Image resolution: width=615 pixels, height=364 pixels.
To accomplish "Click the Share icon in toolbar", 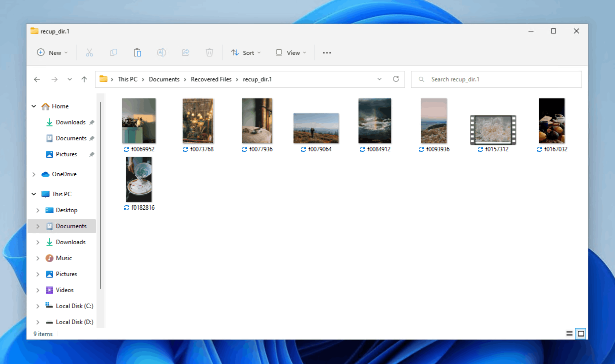I will (185, 52).
